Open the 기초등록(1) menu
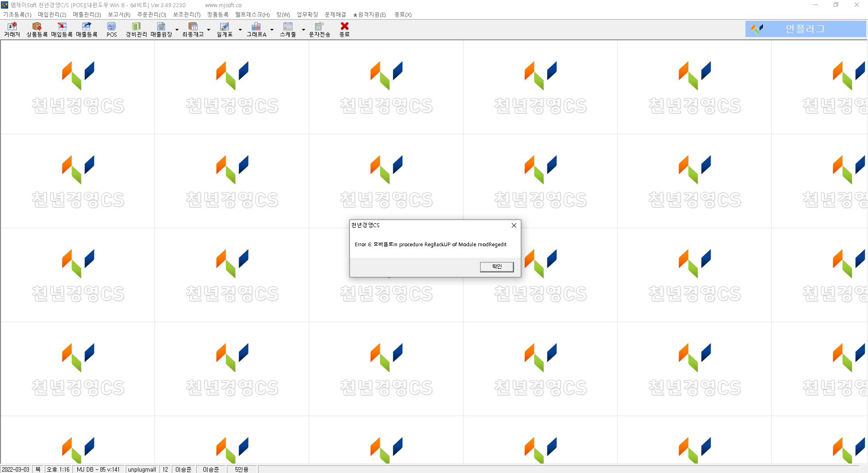This screenshot has height=473, width=868. [17, 14]
